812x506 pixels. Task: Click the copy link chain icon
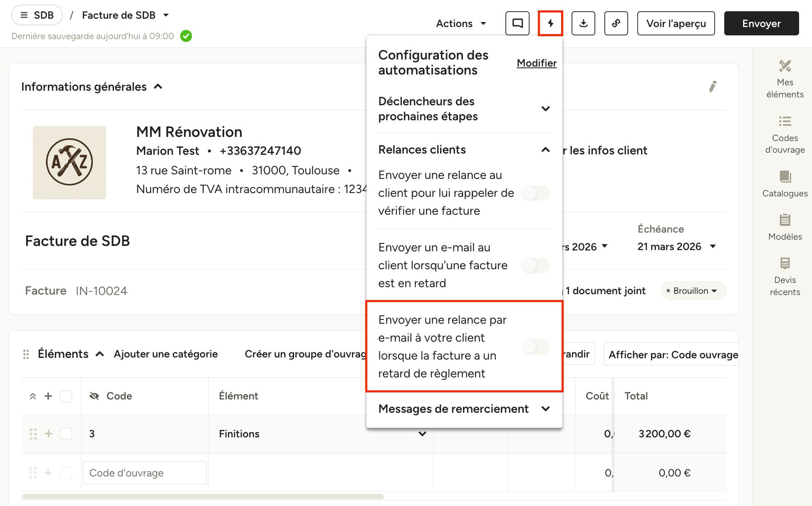click(616, 23)
